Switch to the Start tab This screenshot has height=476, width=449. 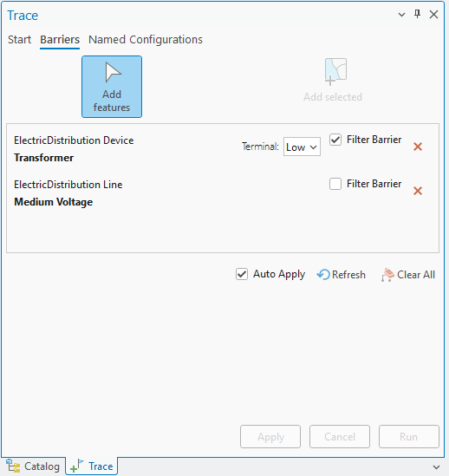(x=19, y=40)
